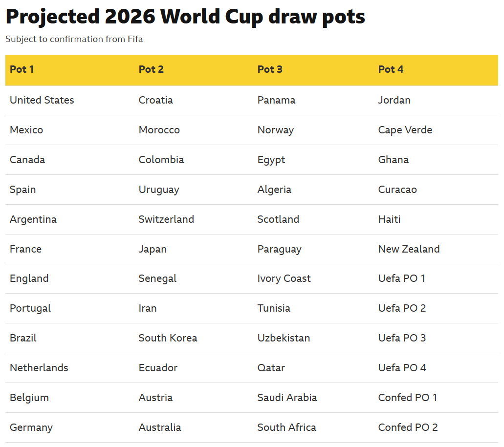Select England in Pot 1
The width and height of the screenshot is (504, 447).
tap(29, 278)
